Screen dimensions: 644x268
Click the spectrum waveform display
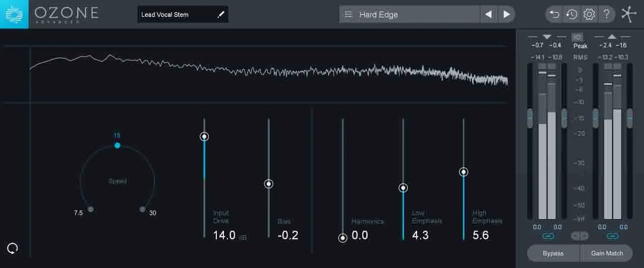pyautogui.click(x=269, y=75)
